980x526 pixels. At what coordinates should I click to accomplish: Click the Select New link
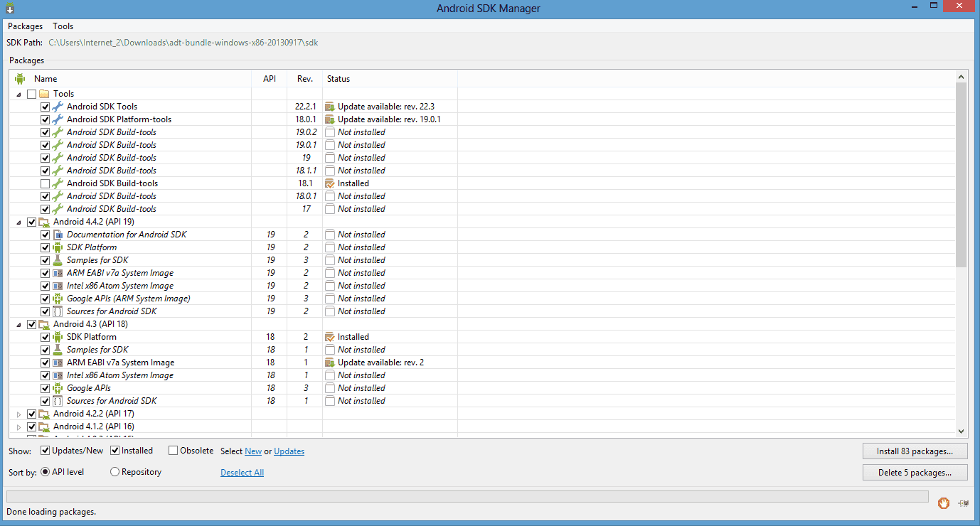point(253,451)
